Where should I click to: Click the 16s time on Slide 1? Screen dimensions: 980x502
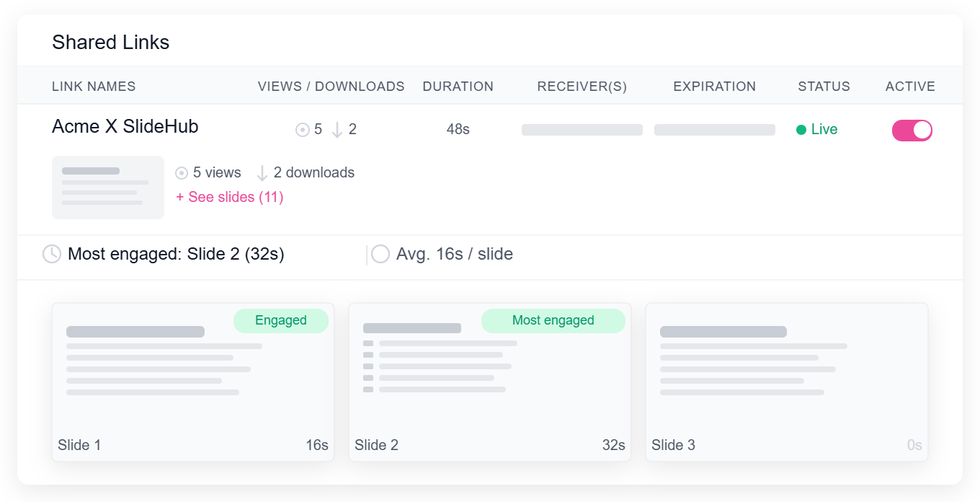(x=317, y=445)
